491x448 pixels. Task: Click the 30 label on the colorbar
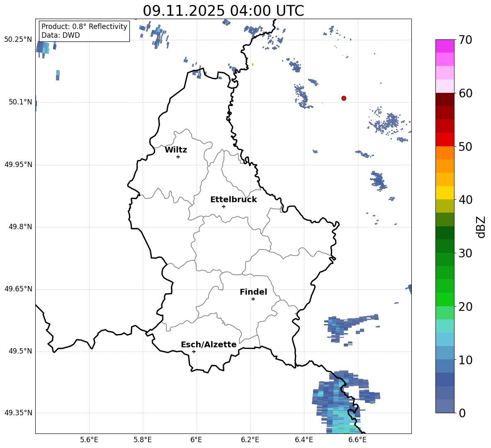[465, 253]
